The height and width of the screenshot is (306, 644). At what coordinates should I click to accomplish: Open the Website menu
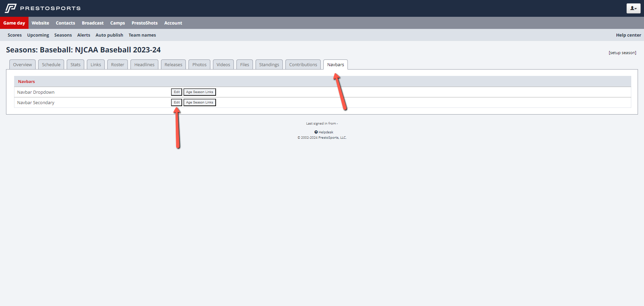click(40, 23)
